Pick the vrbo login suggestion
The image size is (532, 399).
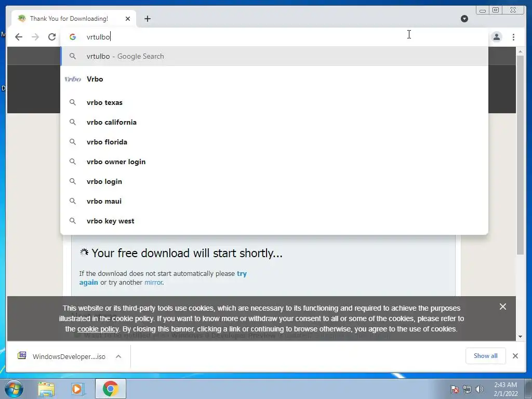274,181
